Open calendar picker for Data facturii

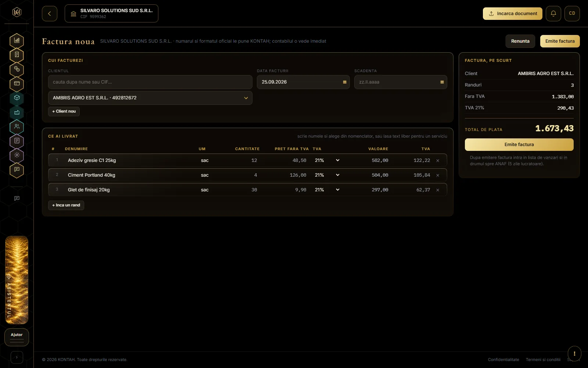tap(345, 82)
